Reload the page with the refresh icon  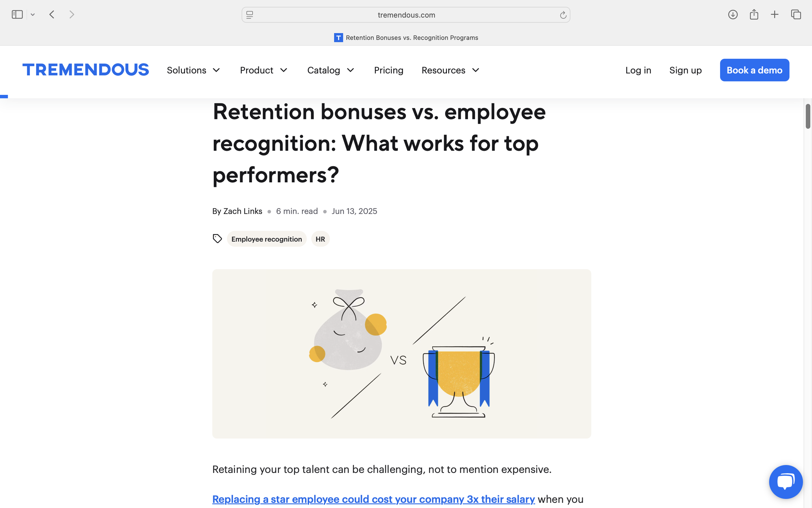click(563, 15)
